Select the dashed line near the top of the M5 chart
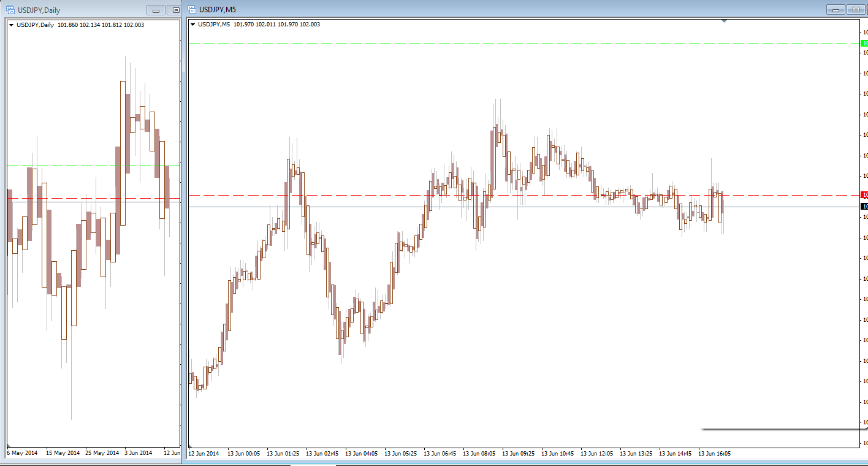The width and height of the screenshot is (868, 466). coord(523,44)
